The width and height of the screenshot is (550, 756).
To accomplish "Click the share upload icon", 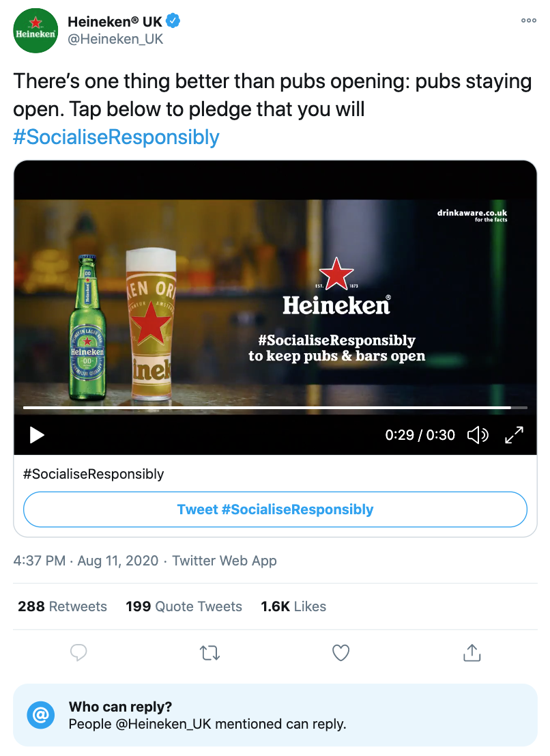I will (472, 653).
